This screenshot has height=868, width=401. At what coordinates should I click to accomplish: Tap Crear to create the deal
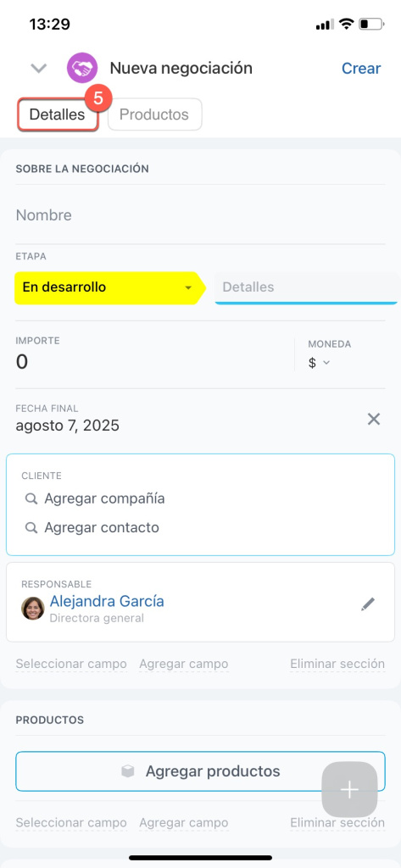[x=361, y=68]
